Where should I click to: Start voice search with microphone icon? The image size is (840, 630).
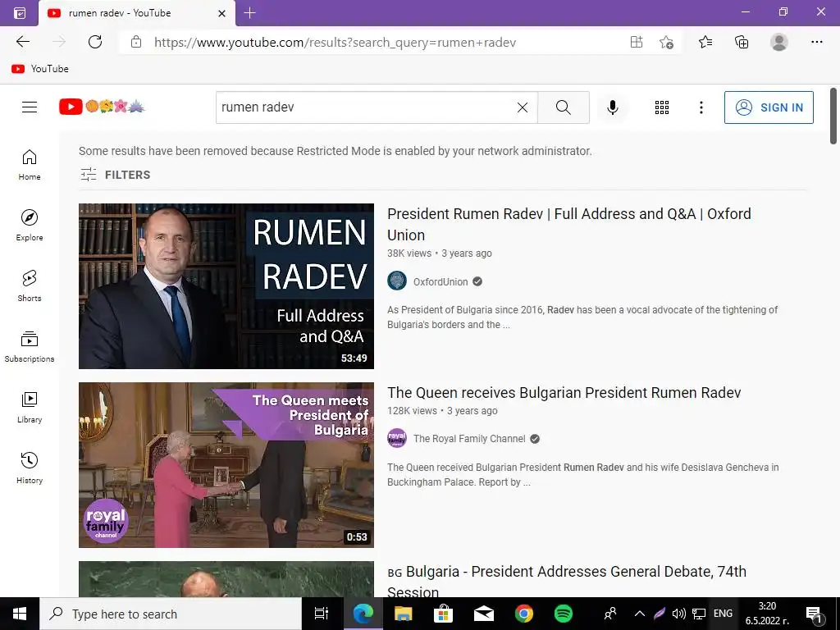pos(612,107)
